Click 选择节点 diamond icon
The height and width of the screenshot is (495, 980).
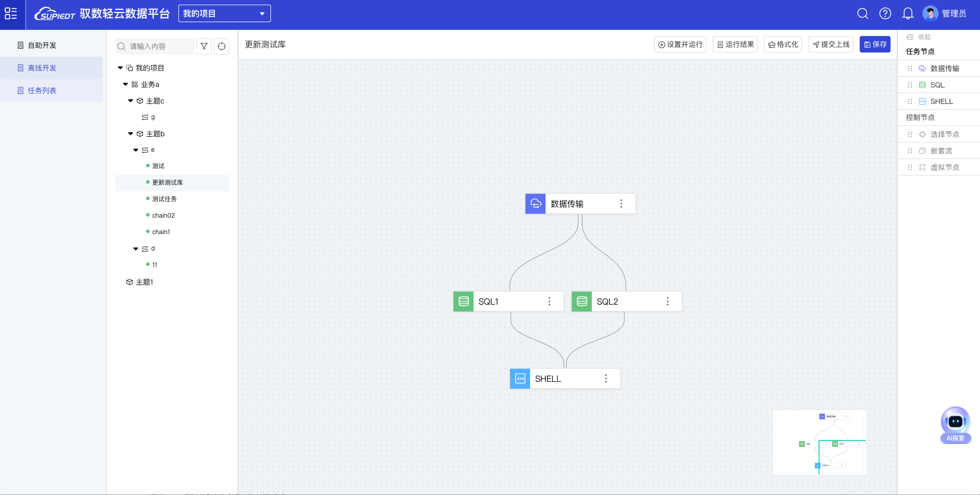(922, 134)
